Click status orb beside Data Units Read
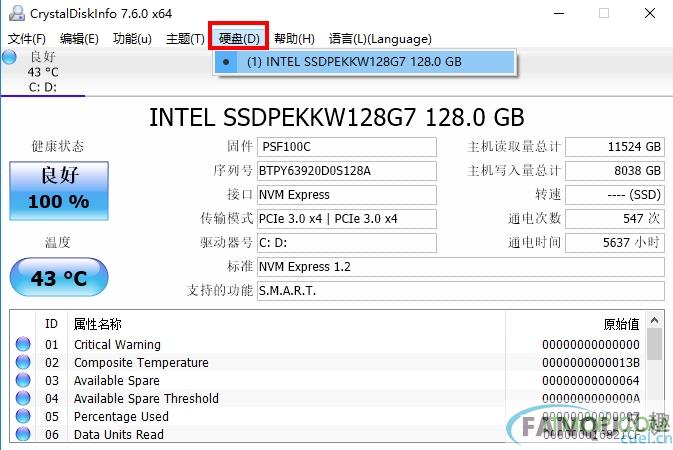Screen dimensions: 673x450 click(23, 434)
